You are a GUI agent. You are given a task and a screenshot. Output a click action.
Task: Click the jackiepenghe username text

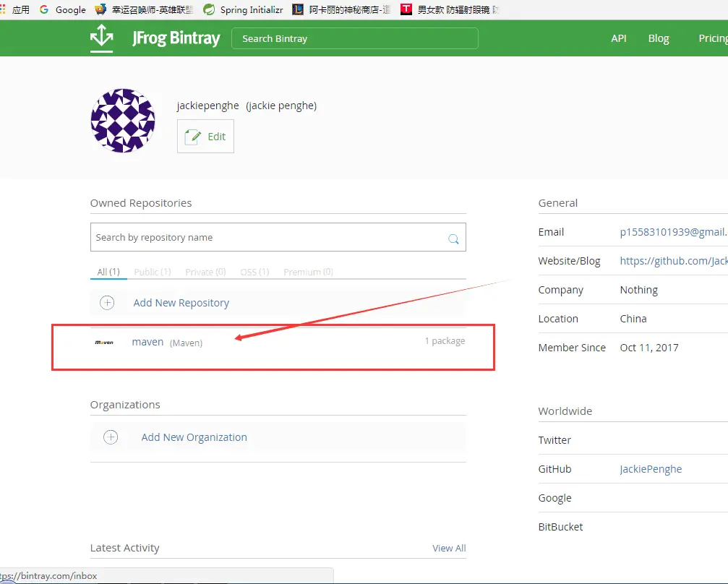(x=207, y=106)
